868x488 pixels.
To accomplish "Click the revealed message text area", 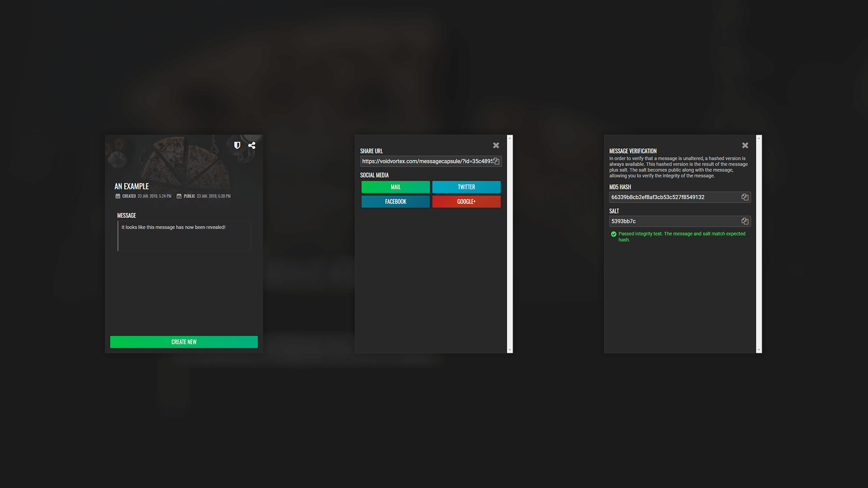I will [x=184, y=235].
